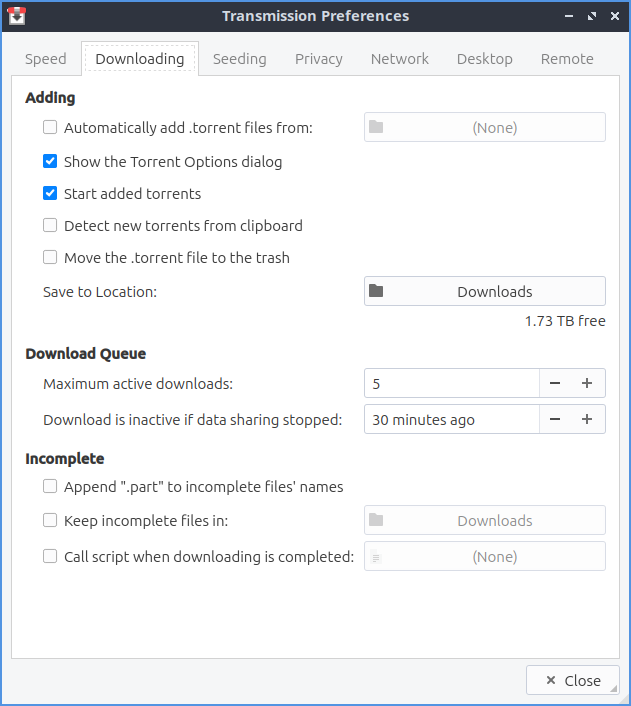Roll up the window using title bar arrow
This screenshot has height=706, width=631.
pos(568,16)
